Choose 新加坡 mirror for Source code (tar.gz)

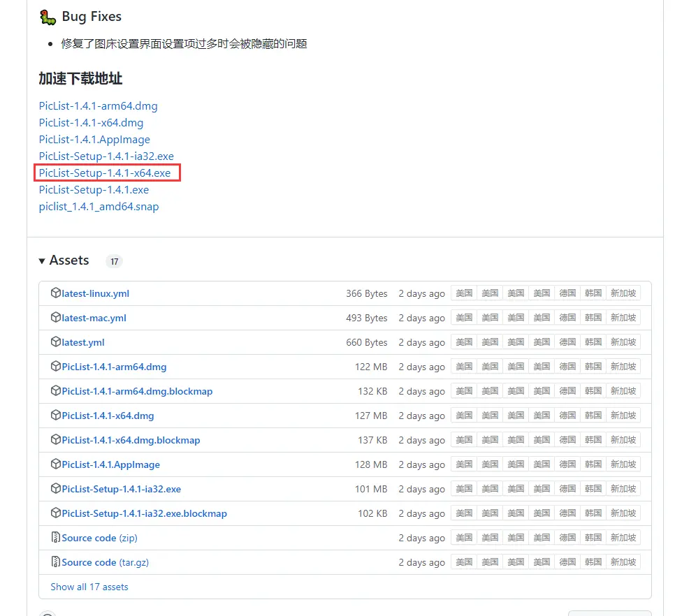pos(623,562)
